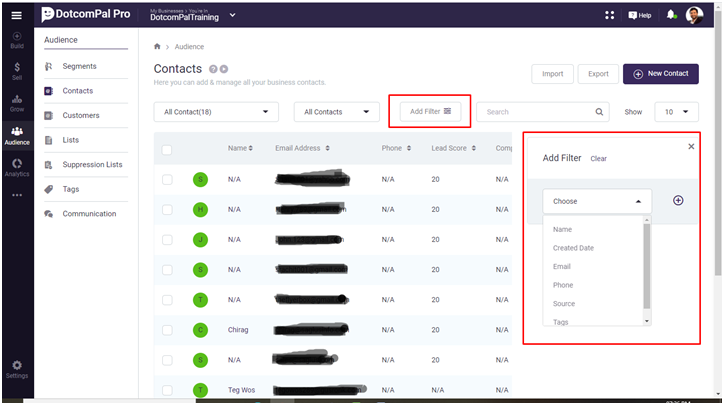Select the Chirag row checkbox
Viewport: 724px width, 405px height.
pos(167,330)
